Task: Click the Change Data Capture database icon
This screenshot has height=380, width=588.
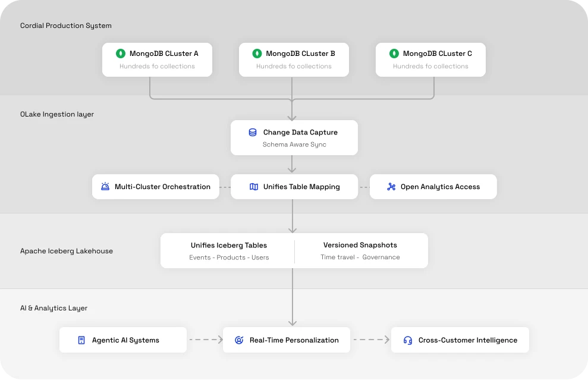Action: tap(253, 133)
